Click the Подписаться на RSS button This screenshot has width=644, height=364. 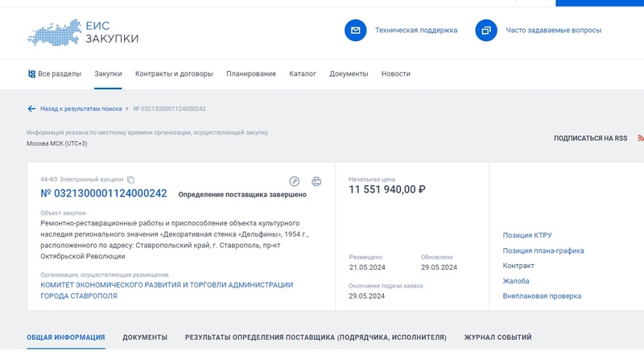(x=590, y=139)
